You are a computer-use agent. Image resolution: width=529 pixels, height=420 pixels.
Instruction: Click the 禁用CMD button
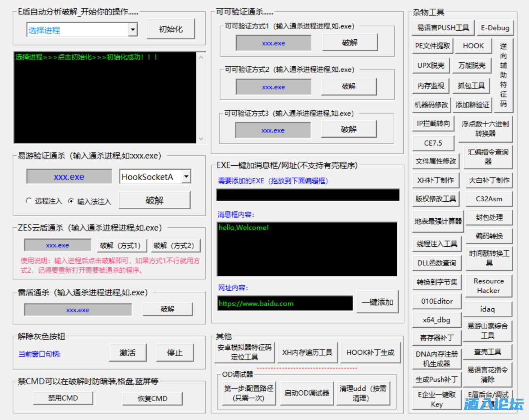[x=63, y=398]
